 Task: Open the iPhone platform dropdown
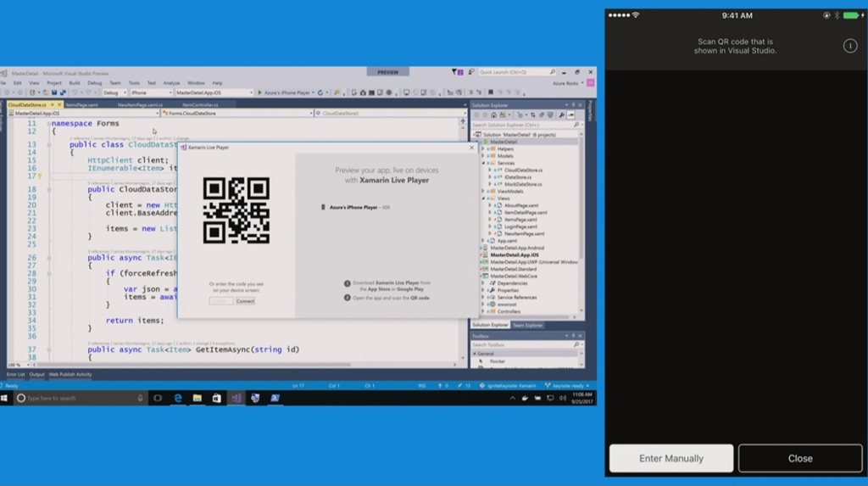151,92
